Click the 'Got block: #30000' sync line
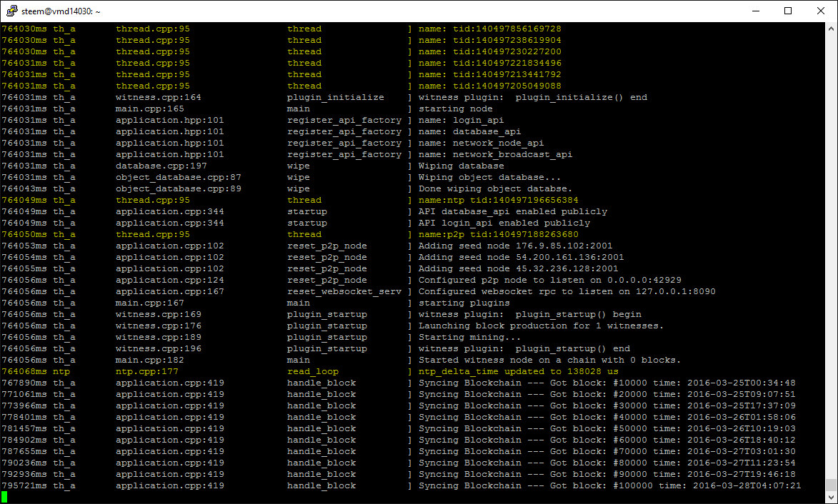This screenshot has height=504, width=838. coord(607,405)
